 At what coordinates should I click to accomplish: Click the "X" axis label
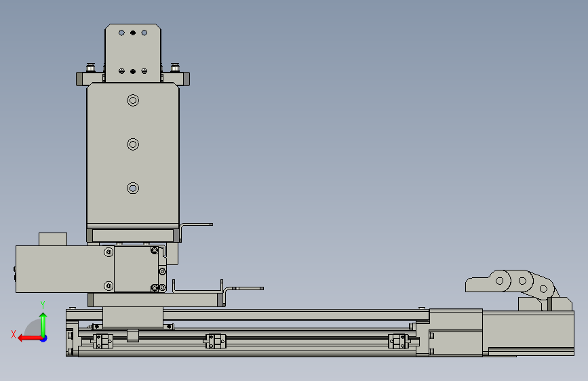14,334
